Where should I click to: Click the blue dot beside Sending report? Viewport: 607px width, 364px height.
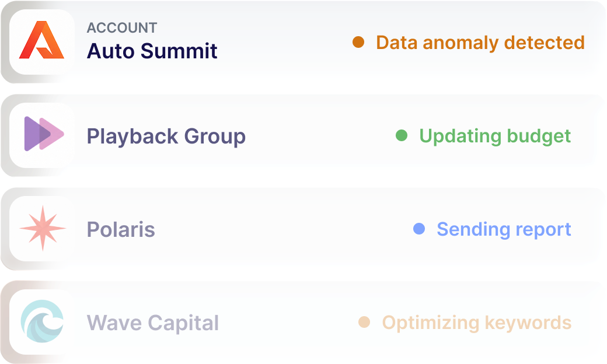pos(419,229)
